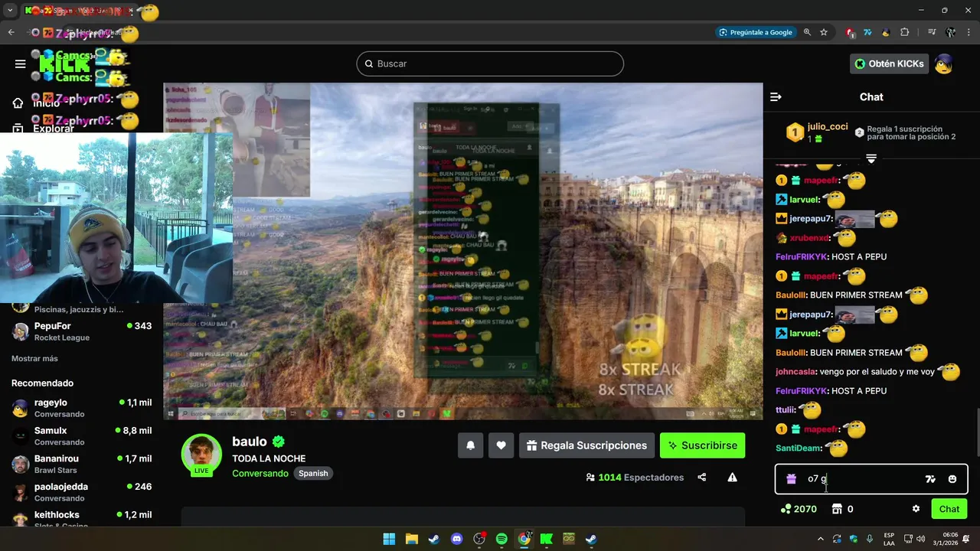
Task: Open the volume icon in system tray
Action: pyautogui.click(x=921, y=539)
